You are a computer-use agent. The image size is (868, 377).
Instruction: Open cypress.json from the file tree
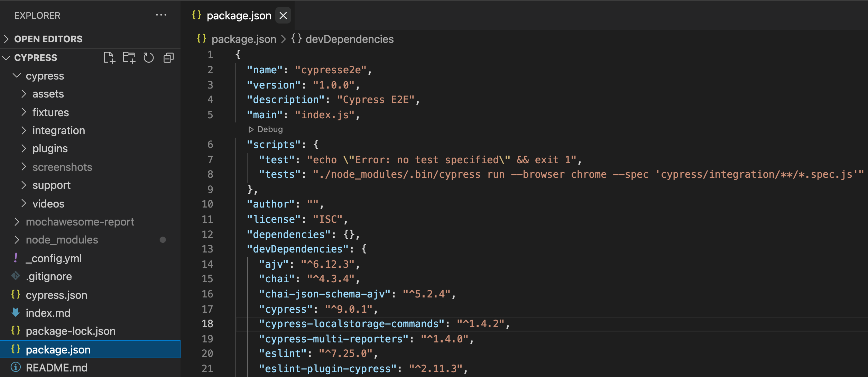click(56, 295)
